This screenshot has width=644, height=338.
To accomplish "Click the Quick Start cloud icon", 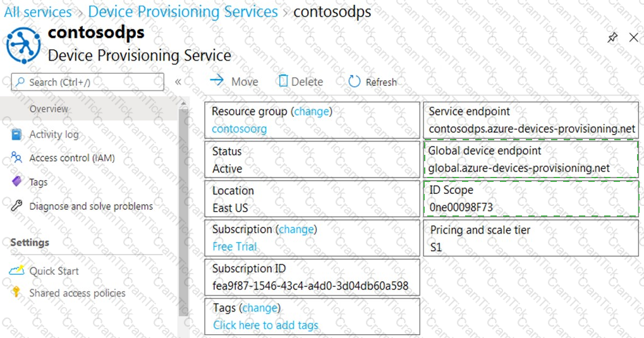I will [16, 270].
